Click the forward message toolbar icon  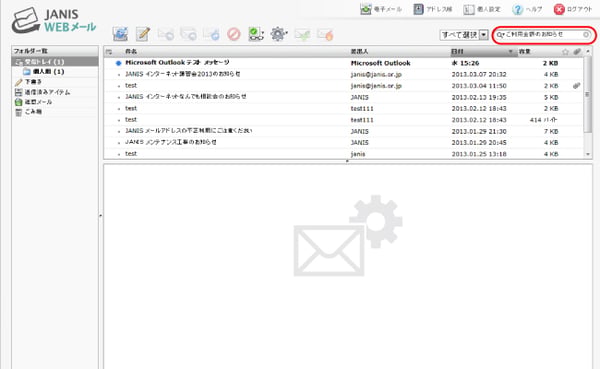[211, 34]
